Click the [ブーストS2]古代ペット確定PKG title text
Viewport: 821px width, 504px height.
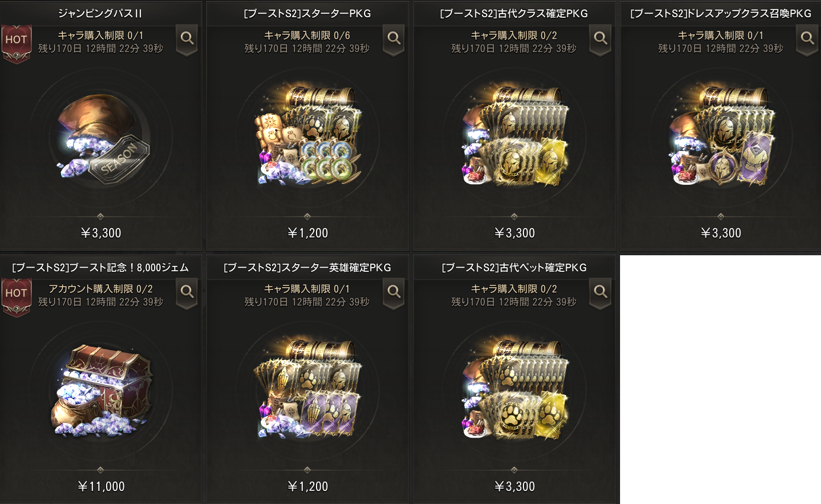pos(514,268)
